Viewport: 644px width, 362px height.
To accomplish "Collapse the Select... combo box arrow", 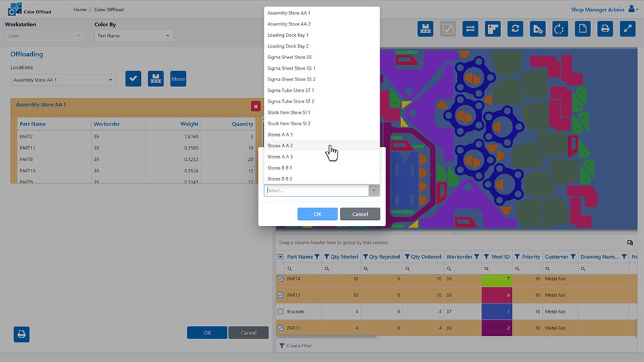I will (374, 190).
